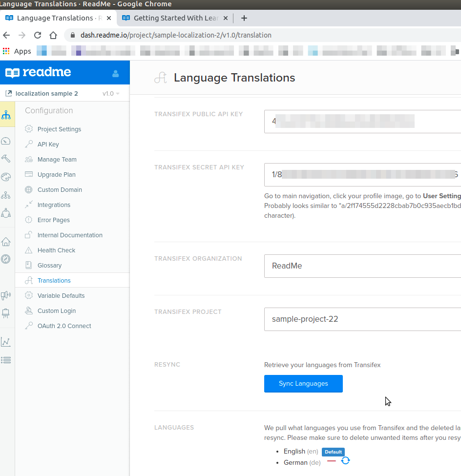Open Error Pages in sidebar

pyautogui.click(x=53, y=220)
